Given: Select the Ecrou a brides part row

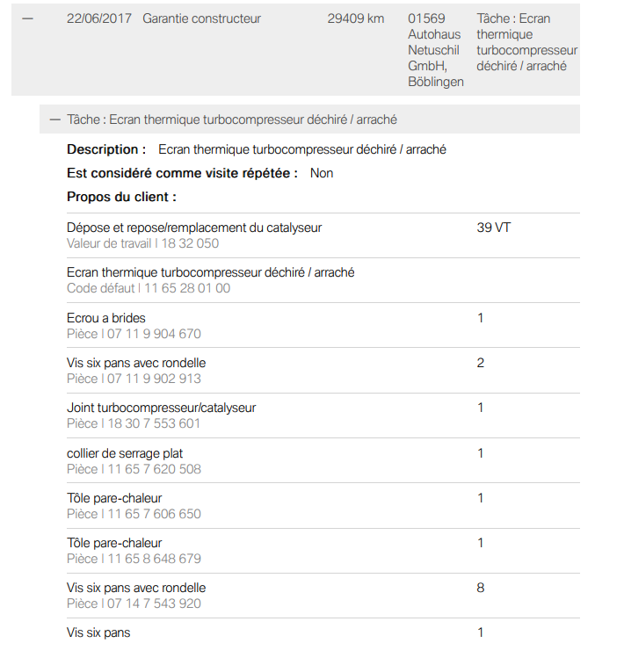Looking at the screenshot, I should pos(323,325).
